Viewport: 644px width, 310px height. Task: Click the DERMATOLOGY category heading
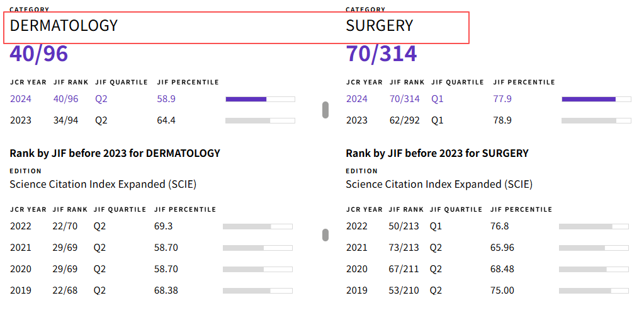[64, 26]
